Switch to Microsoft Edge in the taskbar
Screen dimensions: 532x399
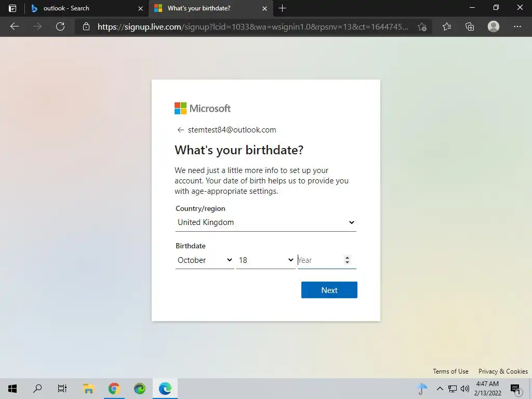[165, 389]
